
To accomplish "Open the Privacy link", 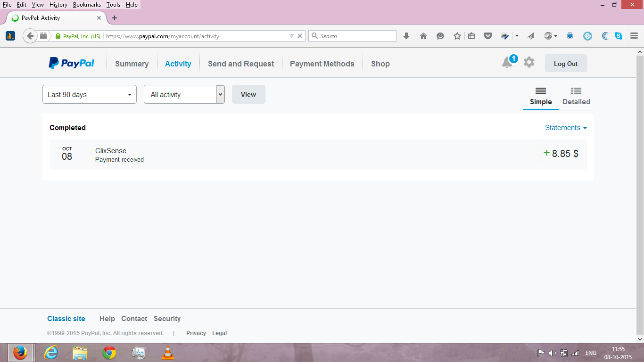I will coord(196,333).
